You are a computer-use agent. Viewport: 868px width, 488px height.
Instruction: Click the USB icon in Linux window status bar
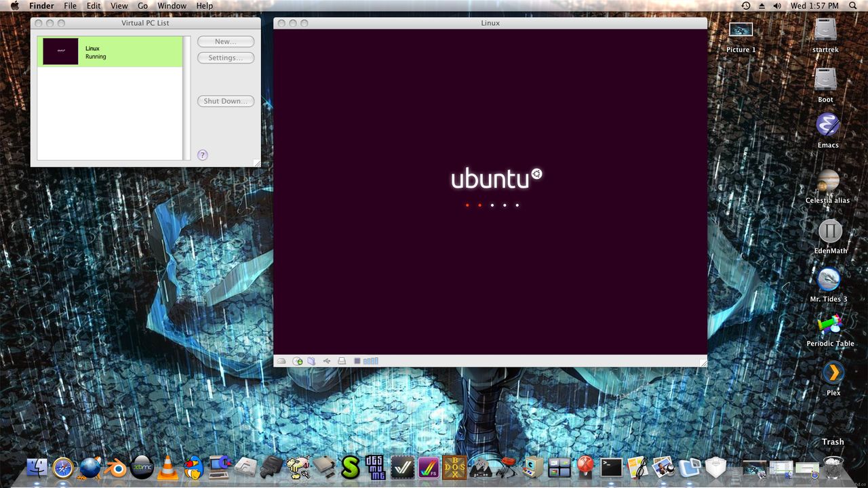(327, 361)
